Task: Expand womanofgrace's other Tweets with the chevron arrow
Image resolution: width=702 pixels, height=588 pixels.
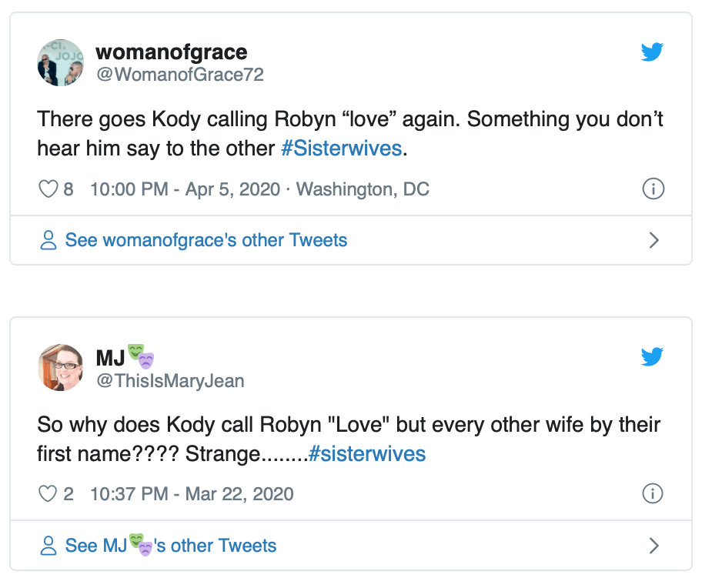Action: tap(654, 240)
